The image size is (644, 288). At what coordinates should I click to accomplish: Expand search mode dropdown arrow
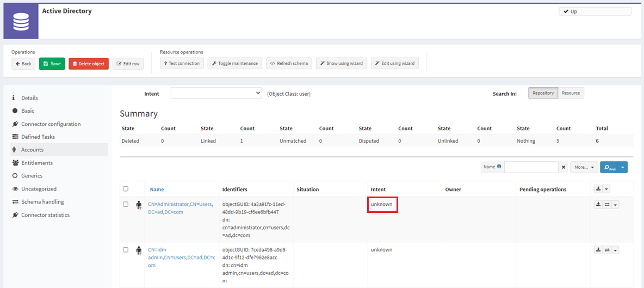pyautogui.click(x=623, y=167)
